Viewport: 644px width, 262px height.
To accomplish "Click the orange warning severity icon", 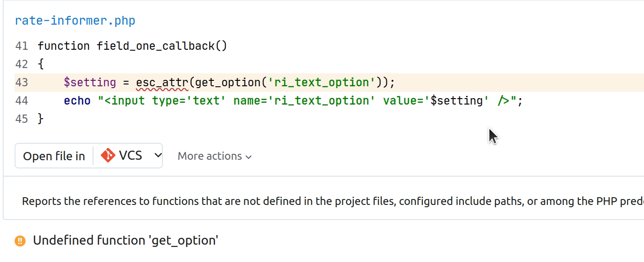I will click(20, 241).
